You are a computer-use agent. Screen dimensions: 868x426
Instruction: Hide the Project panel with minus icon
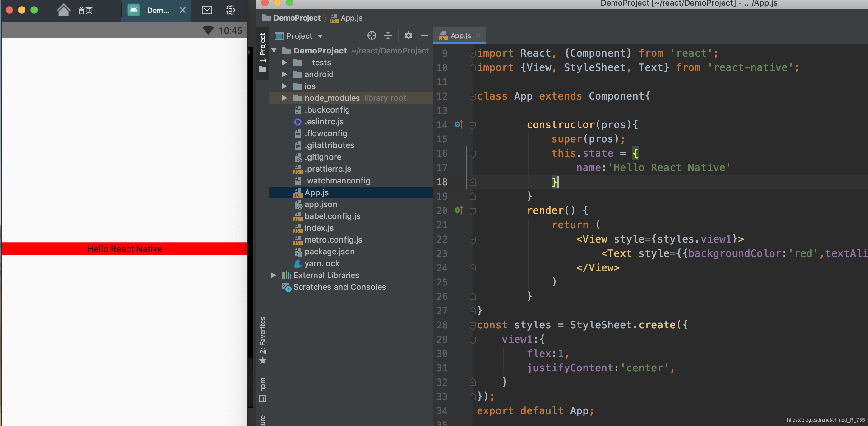coord(424,36)
